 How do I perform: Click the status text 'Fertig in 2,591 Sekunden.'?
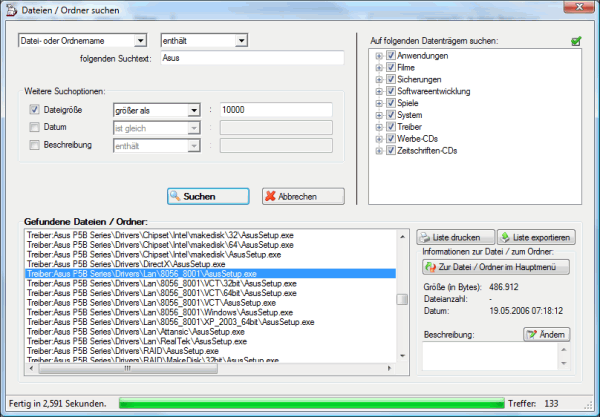(58, 404)
